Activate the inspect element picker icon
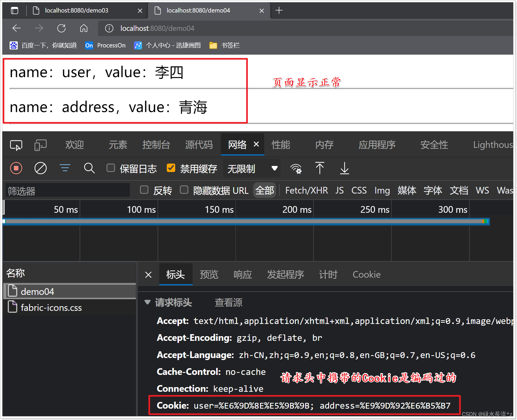 [16, 145]
